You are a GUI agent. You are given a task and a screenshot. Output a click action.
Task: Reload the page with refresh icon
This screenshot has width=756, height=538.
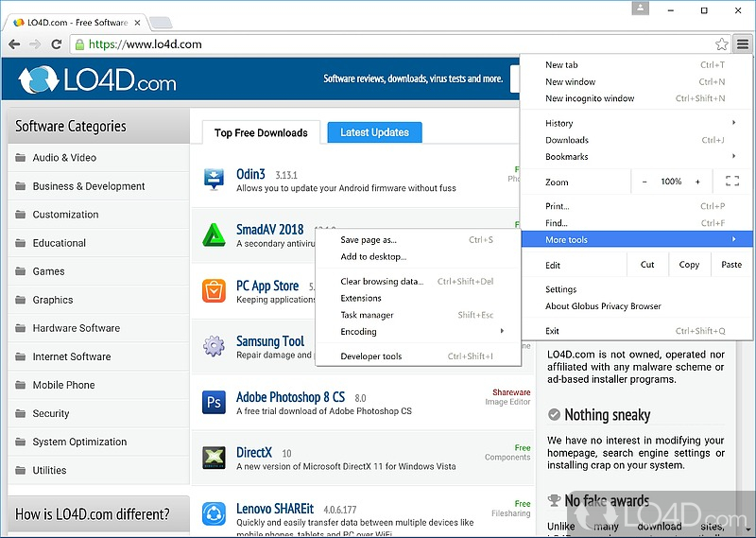point(57,44)
